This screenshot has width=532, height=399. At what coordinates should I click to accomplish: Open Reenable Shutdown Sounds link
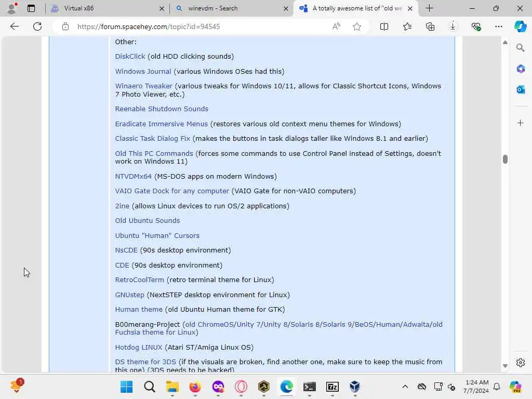coord(162,109)
